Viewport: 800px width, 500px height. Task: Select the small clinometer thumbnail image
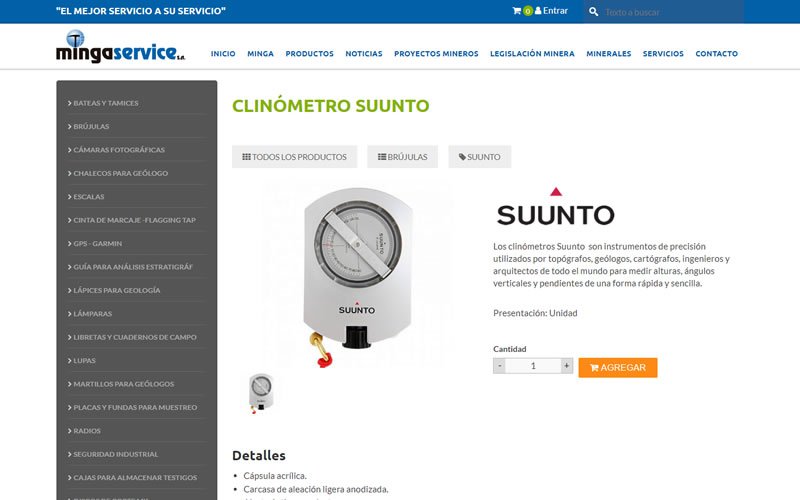260,392
